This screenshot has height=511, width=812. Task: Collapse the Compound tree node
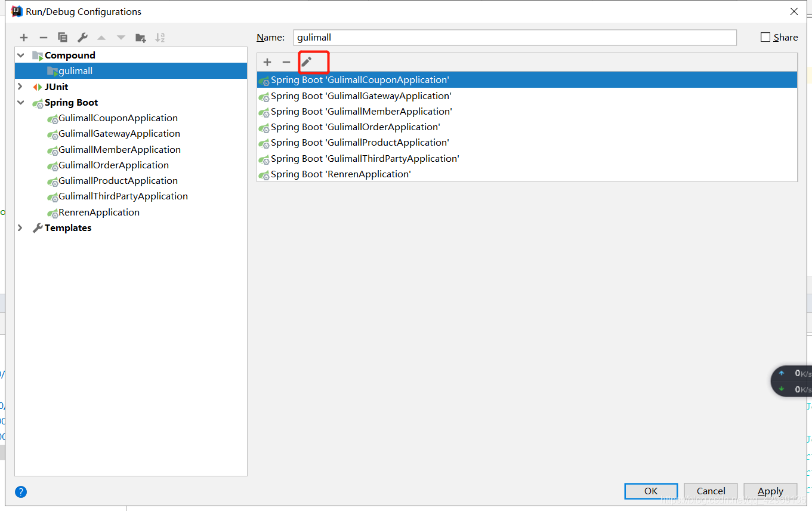point(21,55)
